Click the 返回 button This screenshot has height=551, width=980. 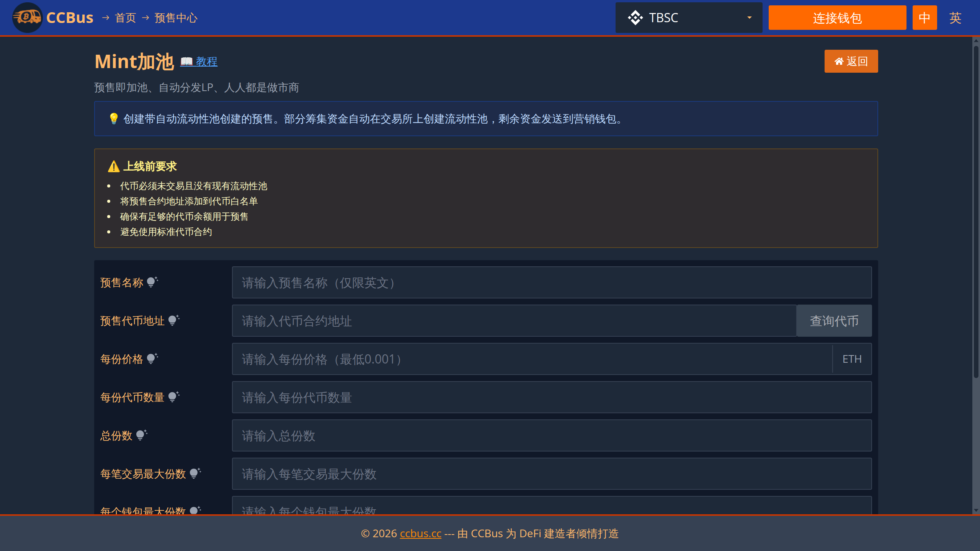tap(851, 61)
